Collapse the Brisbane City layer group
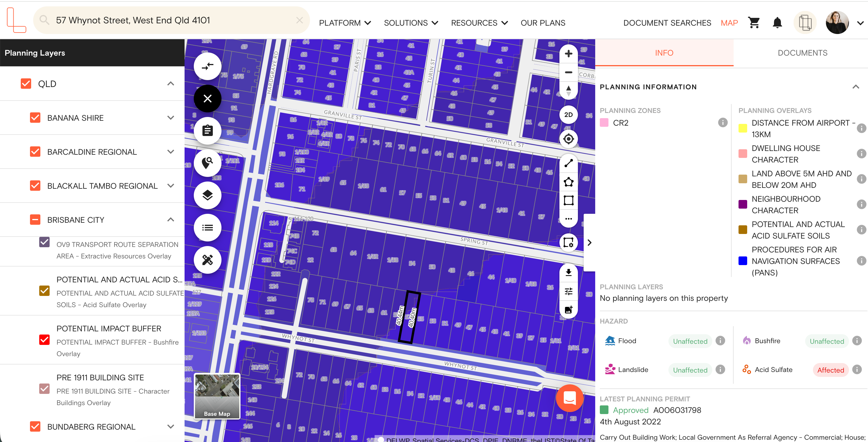The height and width of the screenshot is (442, 868). point(171,220)
